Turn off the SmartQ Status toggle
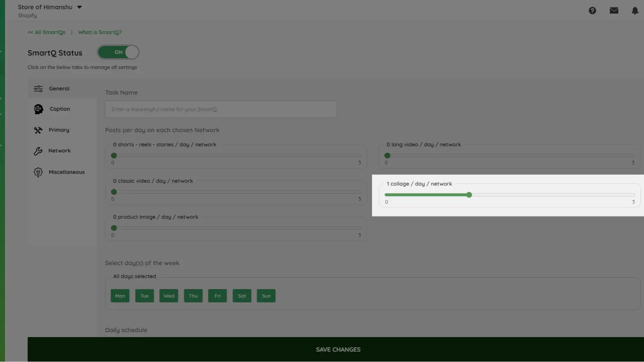Viewport: 644px width, 362px height. tap(118, 52)
